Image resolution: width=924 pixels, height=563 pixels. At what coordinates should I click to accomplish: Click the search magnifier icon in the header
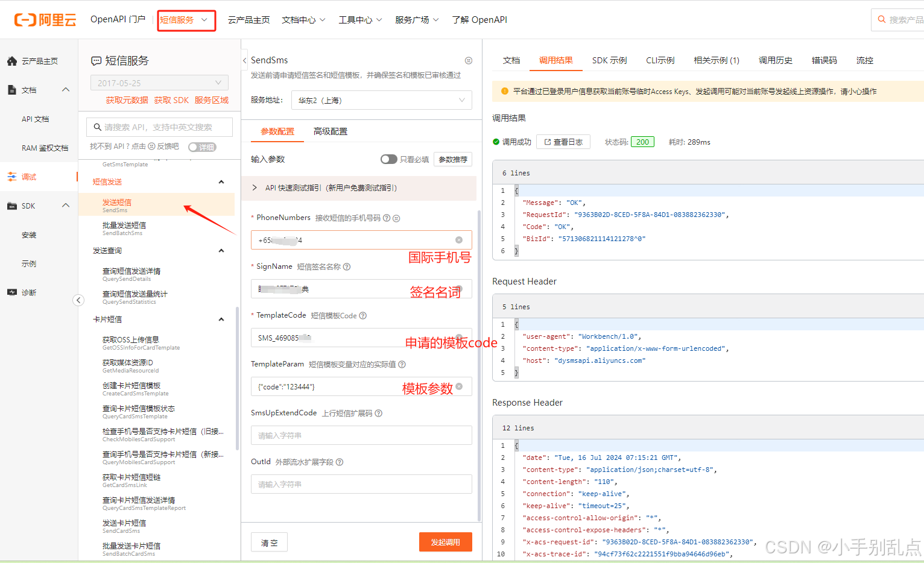(882, 19)
